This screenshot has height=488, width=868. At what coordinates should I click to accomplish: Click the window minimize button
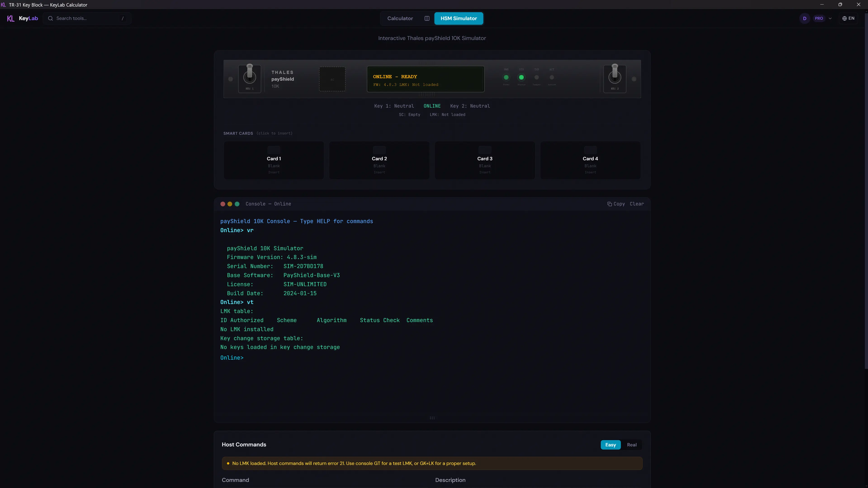[822, 4]
